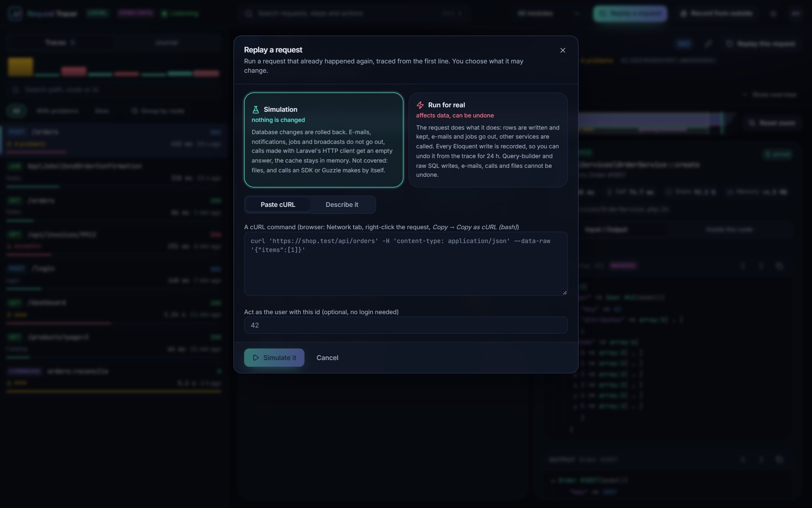Viewport: 812px width, 508px height.
Task: Open the Journal tab in background sidebar
Action: (x=166, y=43)
